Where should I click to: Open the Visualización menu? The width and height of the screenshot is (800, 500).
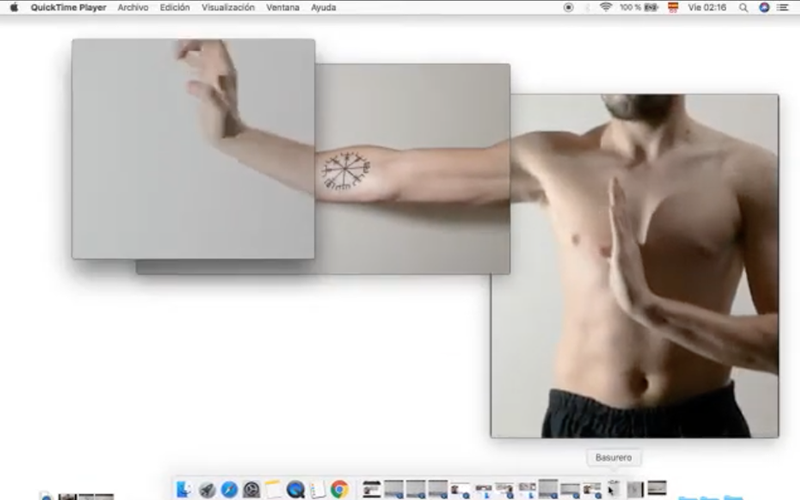(228, 7)
